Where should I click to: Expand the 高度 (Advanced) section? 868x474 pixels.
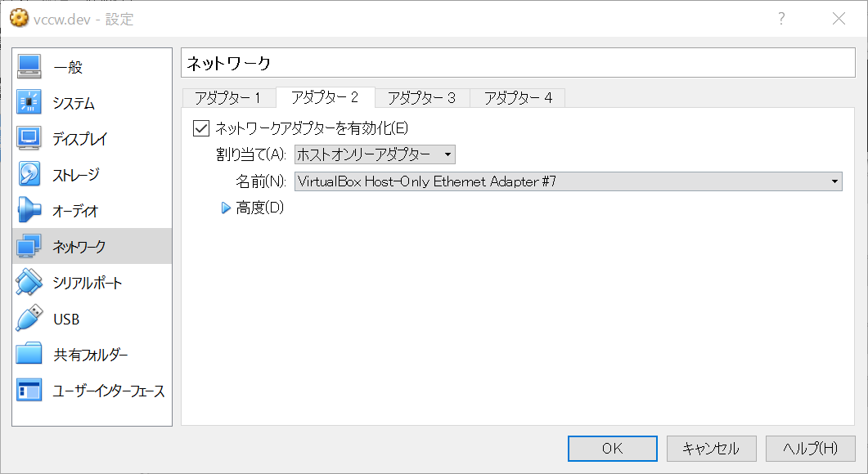(x=252, y=208)
